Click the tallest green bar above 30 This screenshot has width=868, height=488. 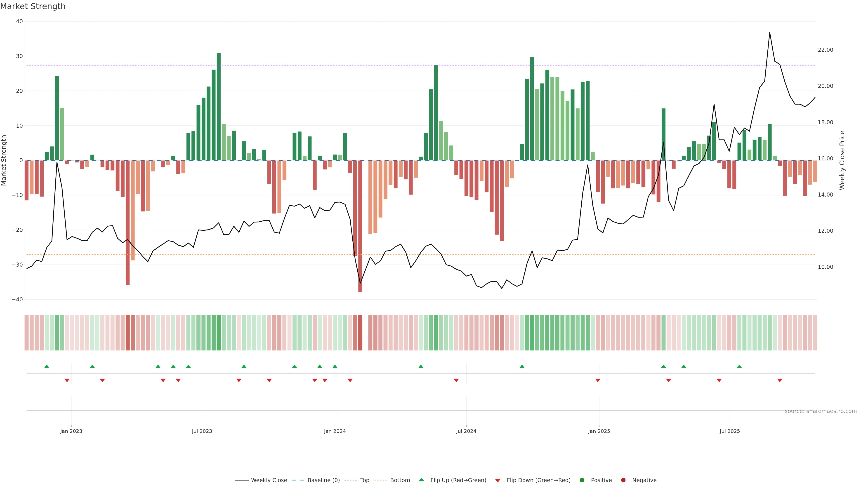pyautogui.click(x=219, y=106)
